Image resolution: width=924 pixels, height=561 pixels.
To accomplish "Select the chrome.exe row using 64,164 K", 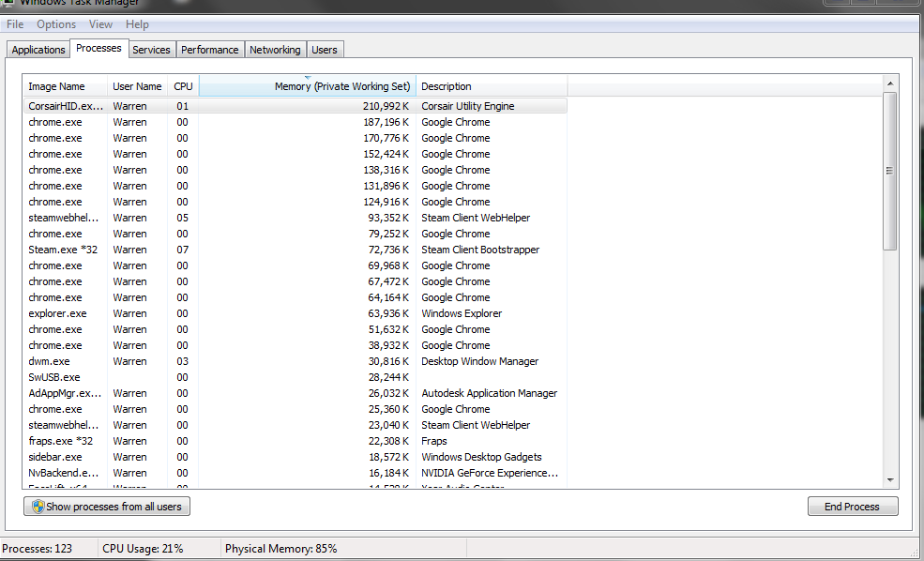I will click(295, 297).
